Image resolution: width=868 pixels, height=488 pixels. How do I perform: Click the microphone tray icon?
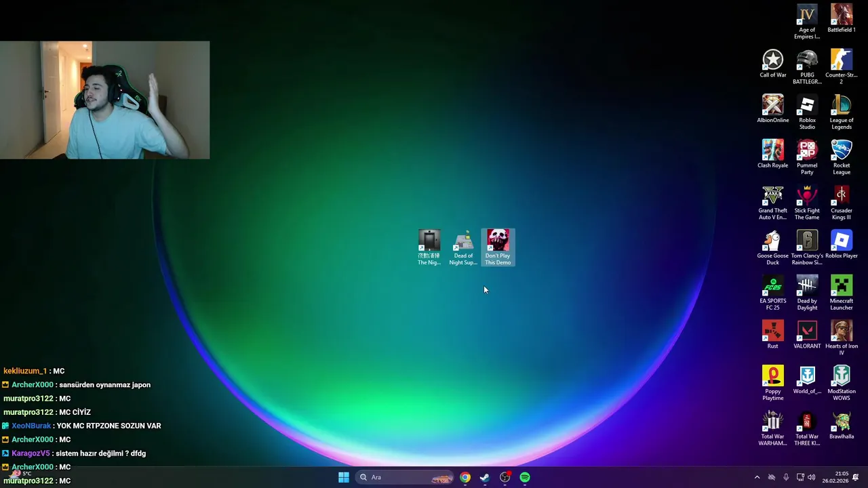pyautogui.click(x=786, y=477)
